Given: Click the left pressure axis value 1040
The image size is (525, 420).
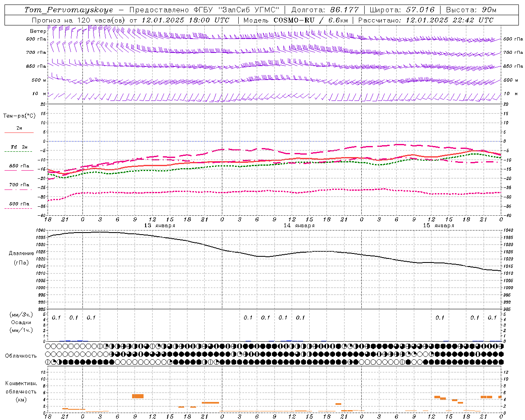Looking at the screenshot, I should point(40,231).
